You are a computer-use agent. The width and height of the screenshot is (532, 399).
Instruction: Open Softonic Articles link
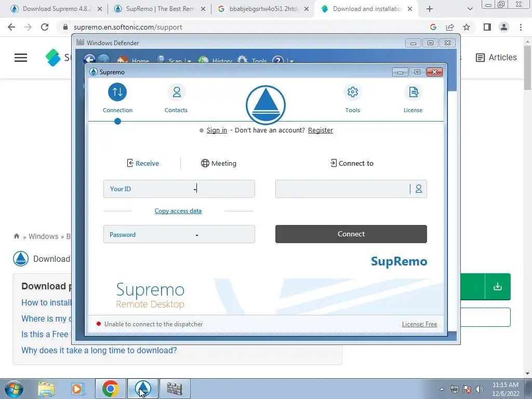click(496, 57)
